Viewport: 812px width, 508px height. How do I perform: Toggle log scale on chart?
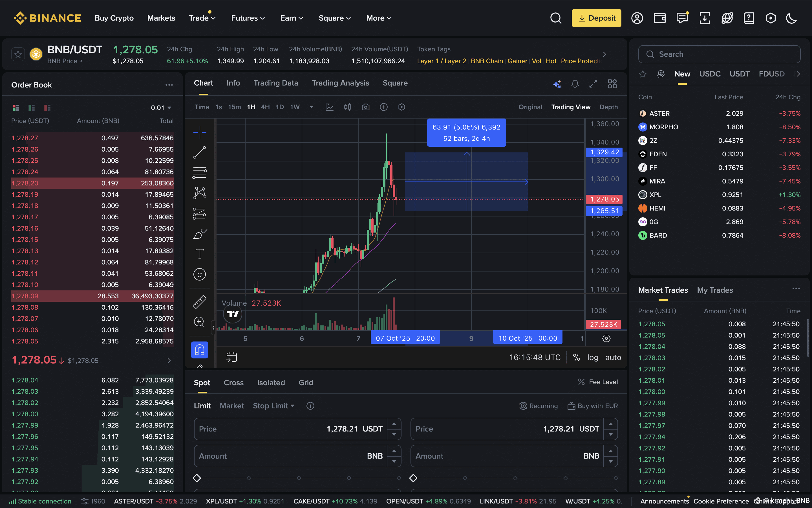click(593, 358)
